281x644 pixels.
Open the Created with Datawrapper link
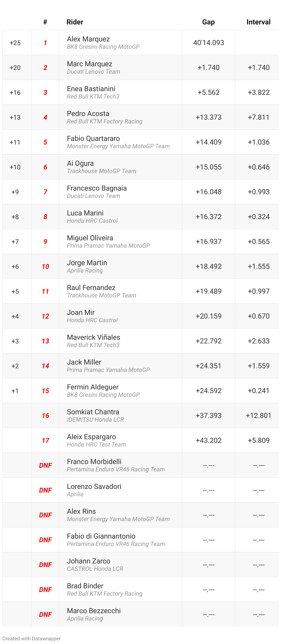(32, 638)
